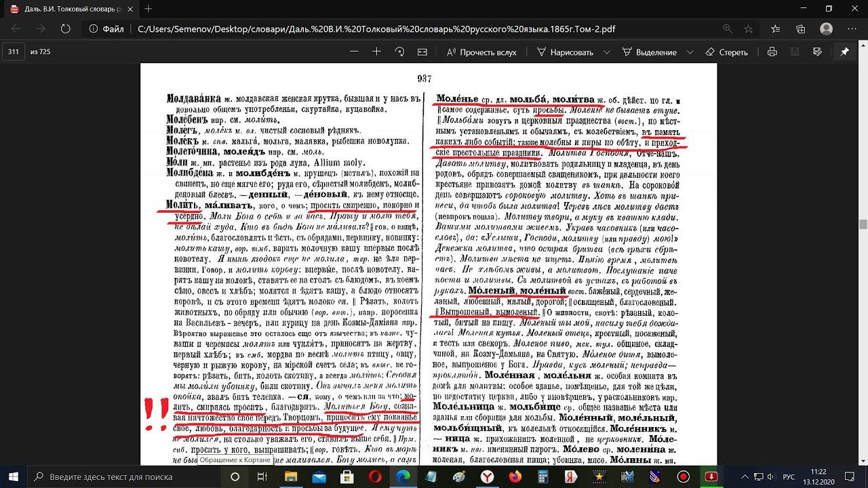Click the PDF vertical scrollbar thumb
The width and height of the screenshot is (868, 488).
[x=863, y=225]
